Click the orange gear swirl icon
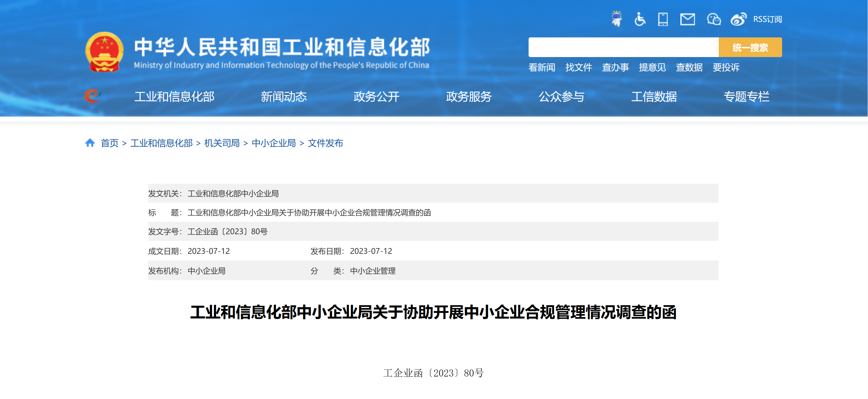 point(92,96)
